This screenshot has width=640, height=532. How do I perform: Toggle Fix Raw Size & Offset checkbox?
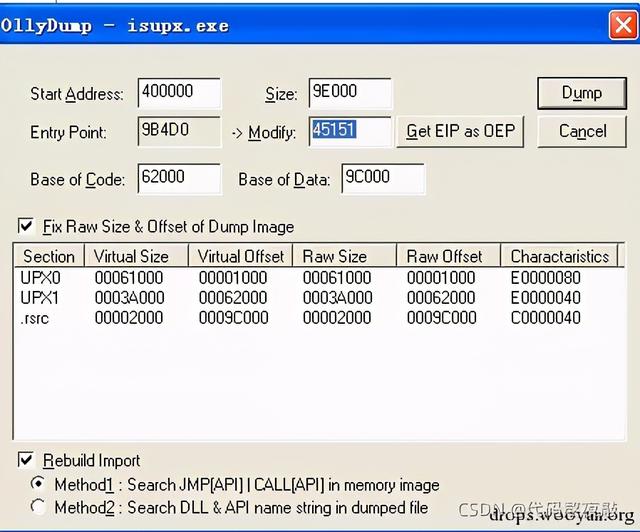26,226
